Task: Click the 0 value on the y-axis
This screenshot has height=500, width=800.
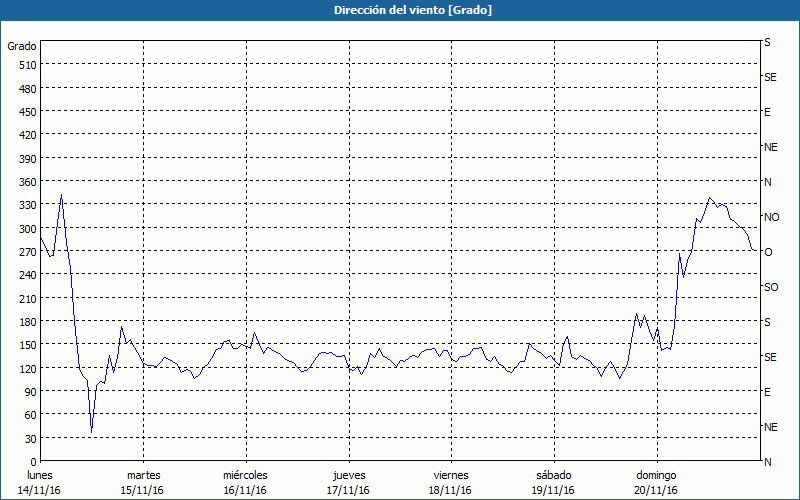Action: [x=31, y=462]
